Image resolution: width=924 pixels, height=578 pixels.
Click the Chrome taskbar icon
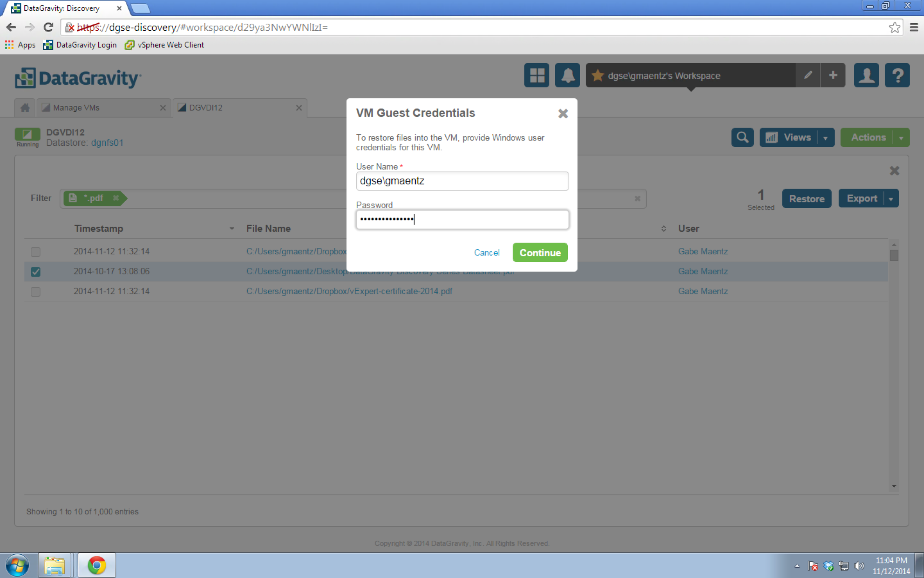point(96,565)
